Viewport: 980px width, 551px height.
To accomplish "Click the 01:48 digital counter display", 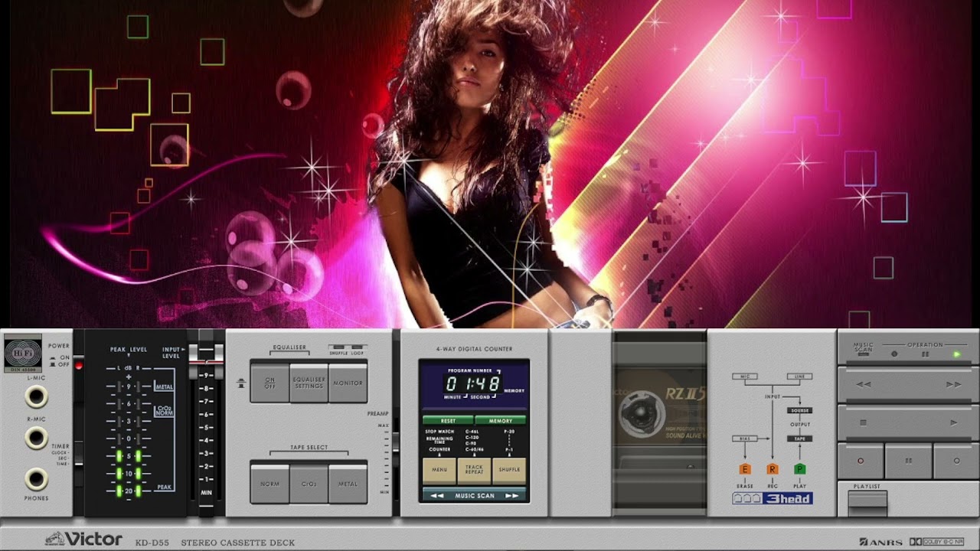I will coord(473,384).
